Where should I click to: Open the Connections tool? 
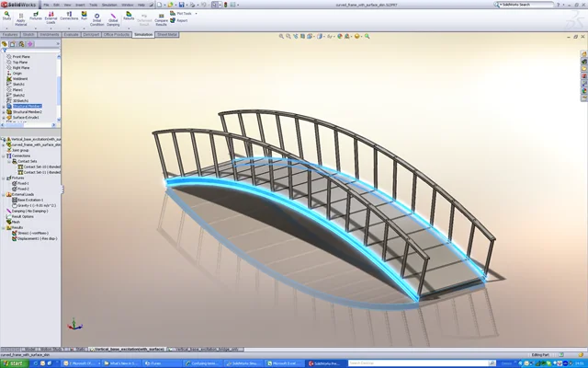pos(68,17)
